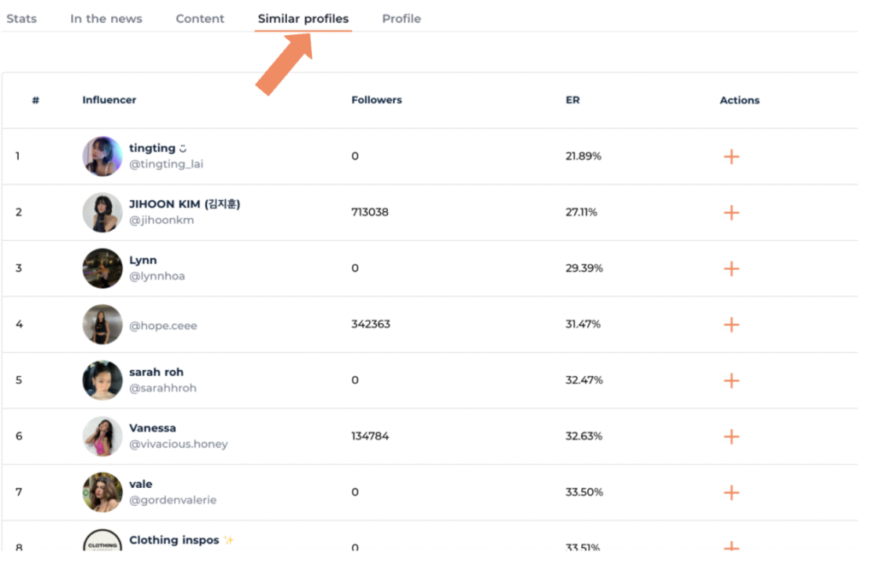Click the plus action for Lynn
Screen dimensions: 875x588
731,268
